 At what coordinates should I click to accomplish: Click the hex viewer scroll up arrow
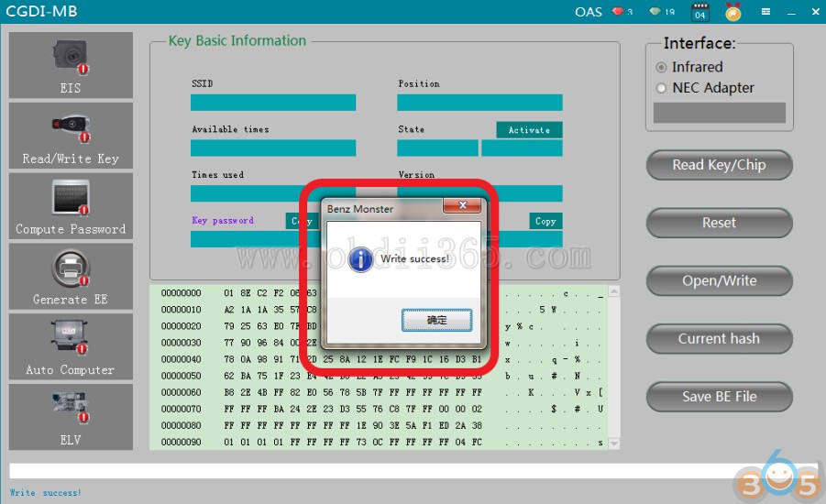tap(613, 290)
